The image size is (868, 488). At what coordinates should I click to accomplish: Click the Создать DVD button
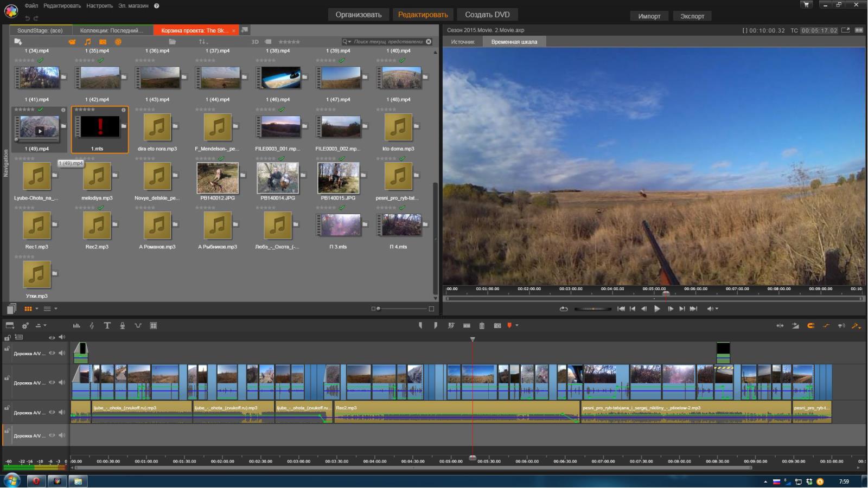tap(487, 15)
